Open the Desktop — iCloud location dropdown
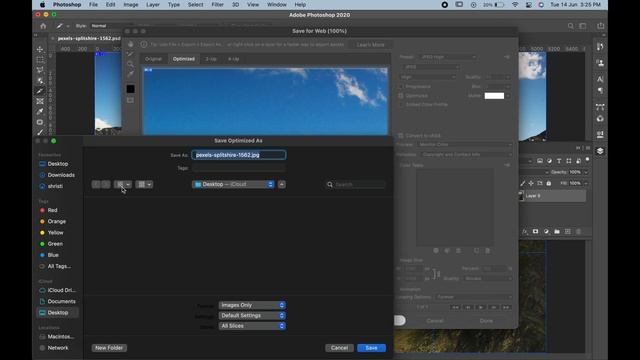 coord(233,184)
